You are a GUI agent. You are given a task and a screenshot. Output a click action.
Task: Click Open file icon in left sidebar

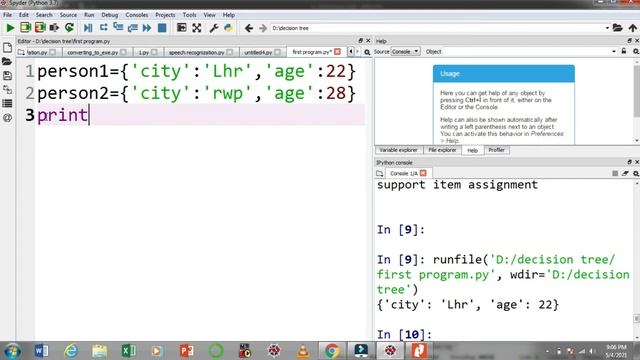coord(7,62)
